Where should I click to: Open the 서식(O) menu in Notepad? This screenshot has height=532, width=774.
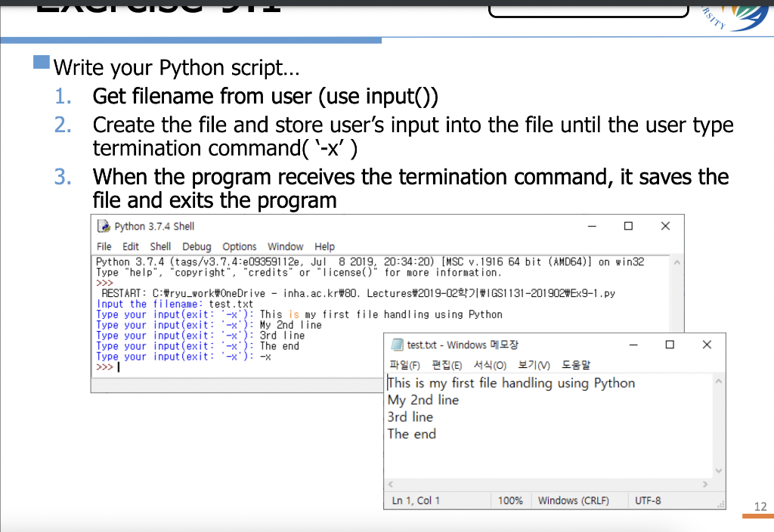tap(490, 365)
